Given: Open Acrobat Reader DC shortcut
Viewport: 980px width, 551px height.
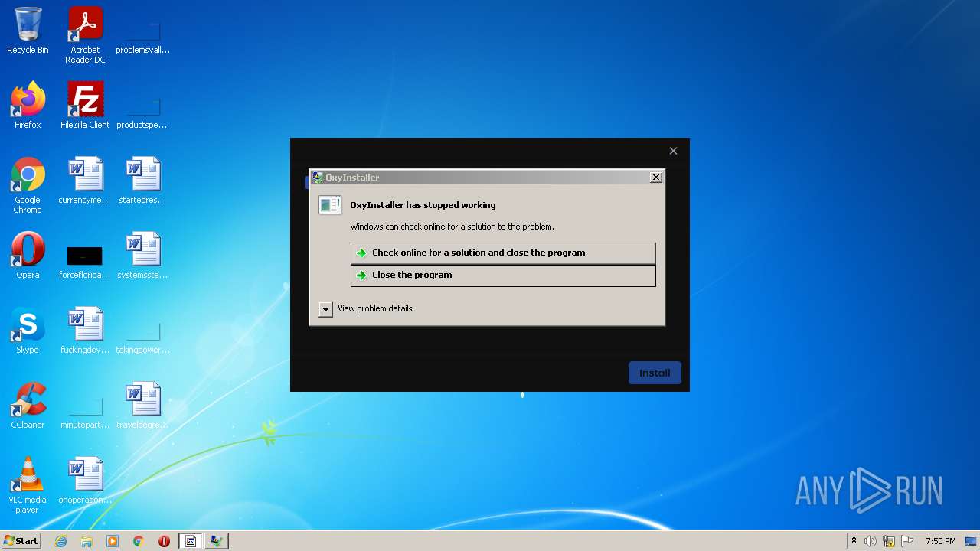Looking at the screenshot, I should pyautogui.click(x=85, y=36).
